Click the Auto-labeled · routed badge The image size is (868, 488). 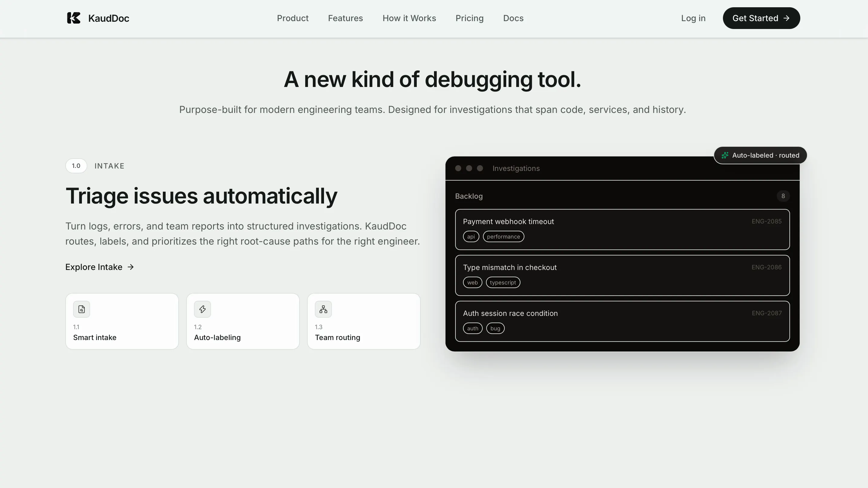click(x=760, y=155)
